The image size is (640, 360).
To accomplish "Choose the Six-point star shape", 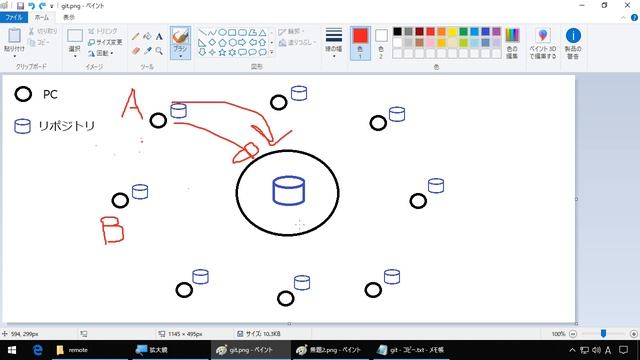I will click(x=232, y=52).
